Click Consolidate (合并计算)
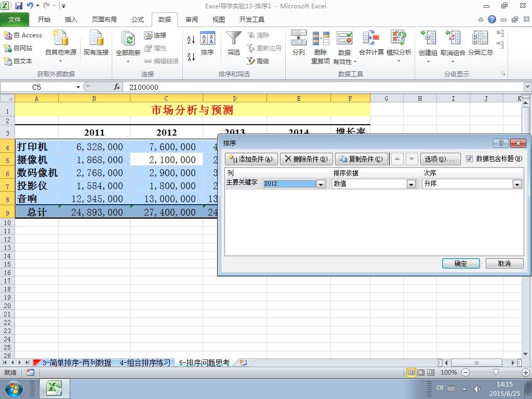This screenshot has width=532, height=399. [371, 43]
